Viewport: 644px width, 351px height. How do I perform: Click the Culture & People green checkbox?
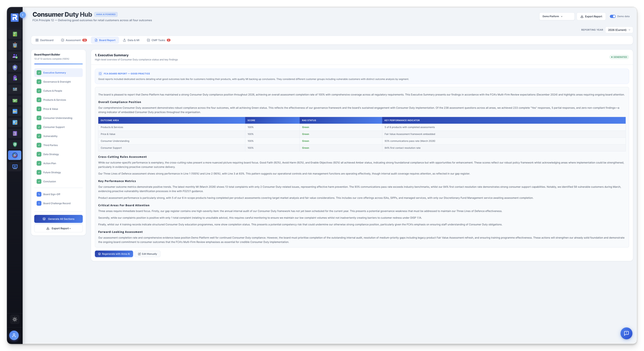(39, 91)
